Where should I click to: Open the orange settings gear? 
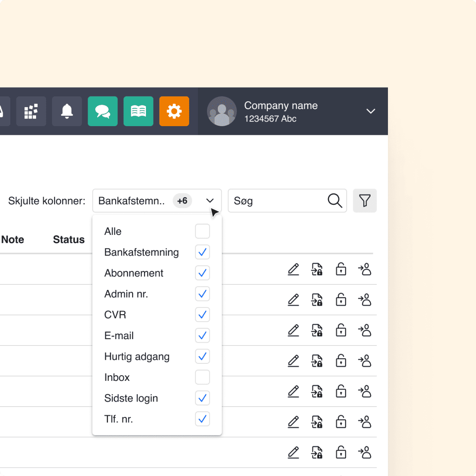coord(174,111)
